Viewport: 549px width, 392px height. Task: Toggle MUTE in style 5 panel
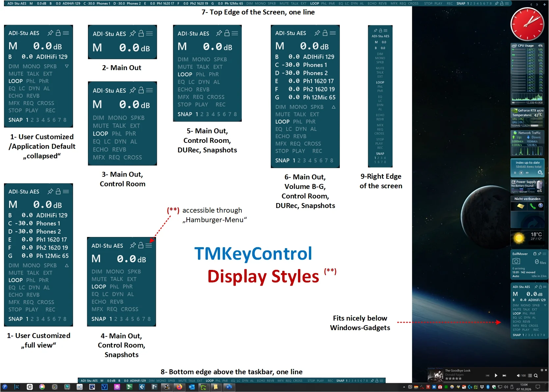click(x=185, y=67)
